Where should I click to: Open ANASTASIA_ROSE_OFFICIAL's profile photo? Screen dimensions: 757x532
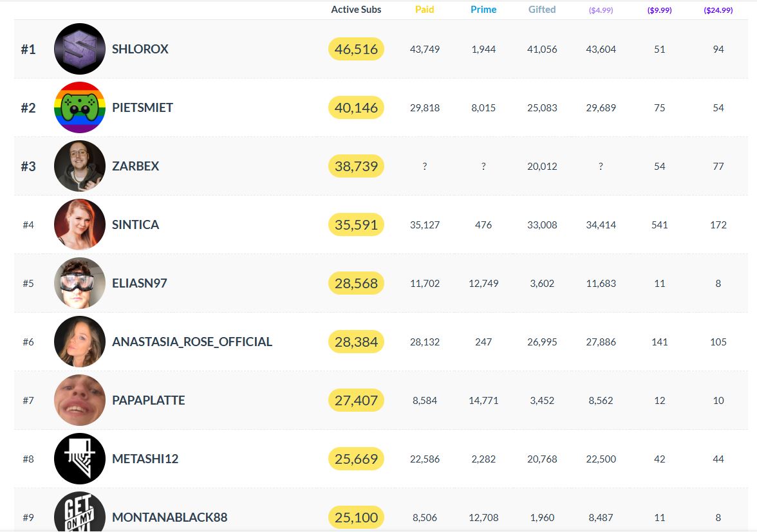tap(79, 342)
